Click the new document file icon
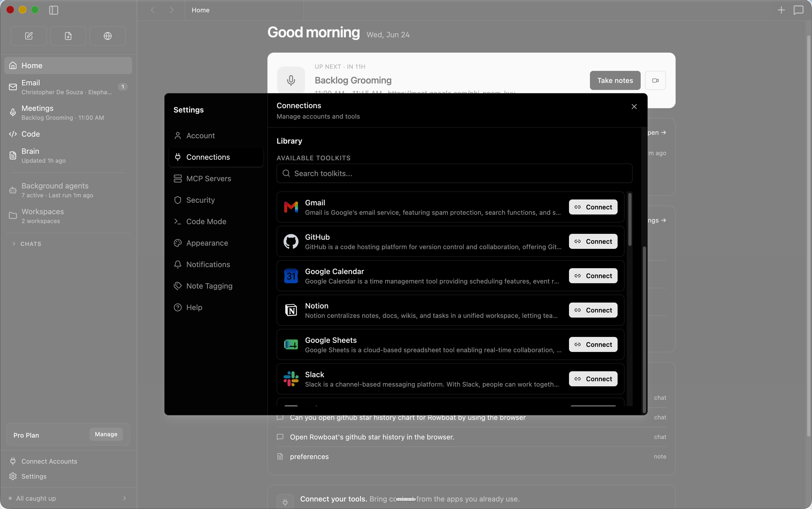This screenshot has width=812, height=509. coord(68,36)
